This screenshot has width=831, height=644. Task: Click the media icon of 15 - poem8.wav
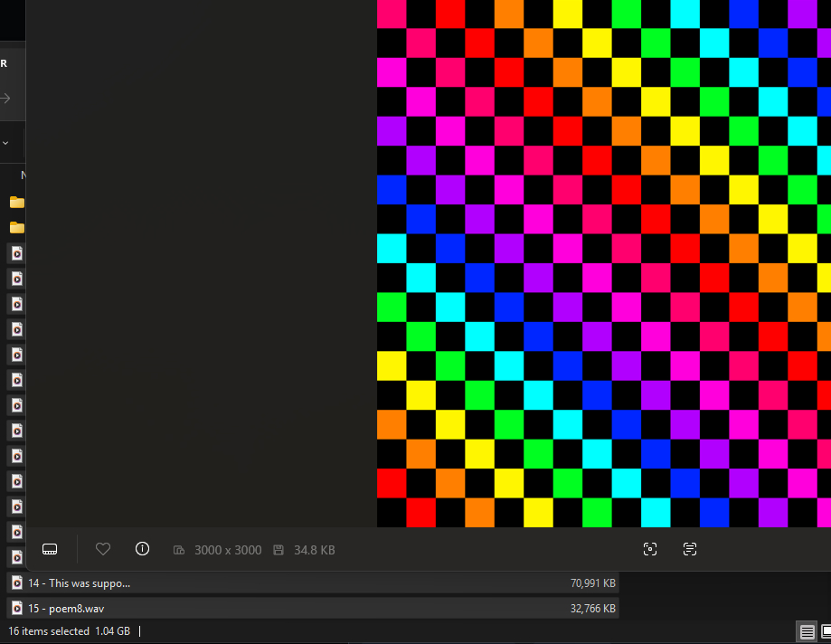click(x=16, y=609)
